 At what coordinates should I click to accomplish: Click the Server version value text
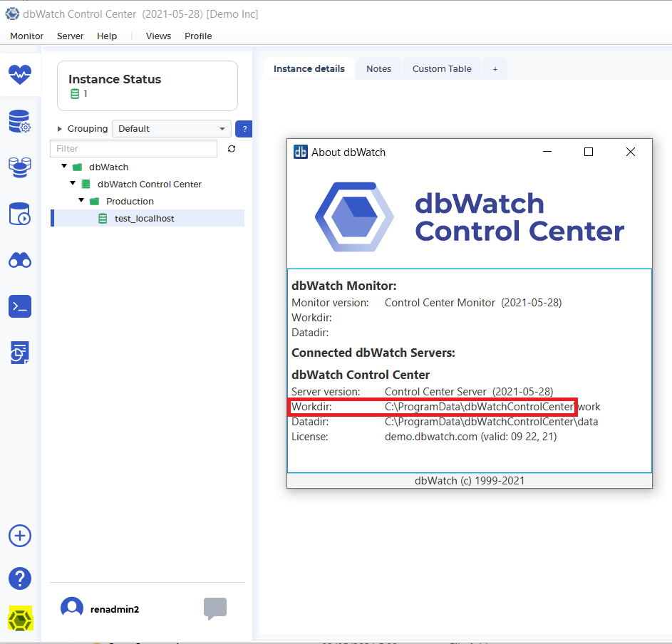coord(469,392)
